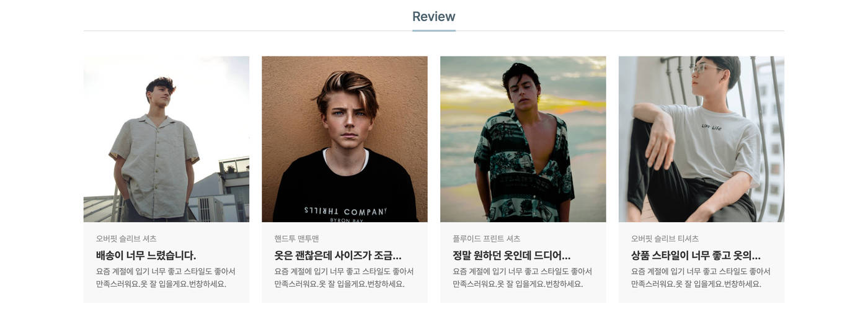Click product name 핸드투 맨투맨
Image resolution: width=868 pixels, height=319 pixels.
coord(297,238)
